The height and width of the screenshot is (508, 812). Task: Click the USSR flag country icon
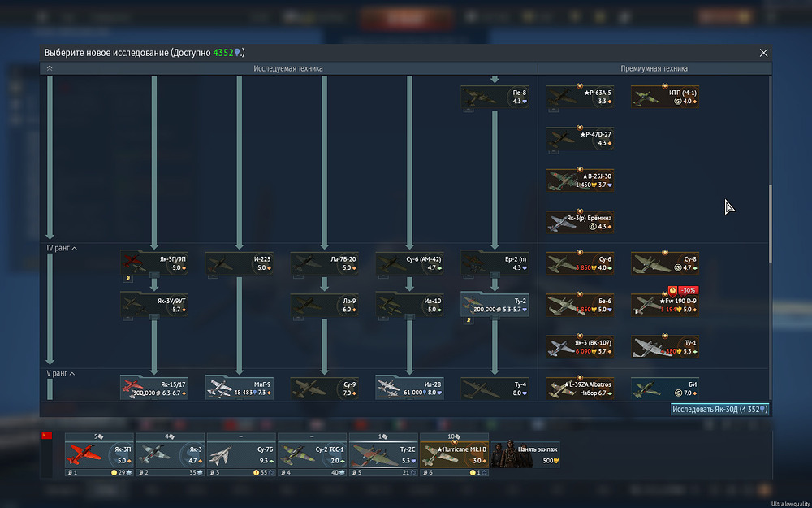tap(46, 436)
